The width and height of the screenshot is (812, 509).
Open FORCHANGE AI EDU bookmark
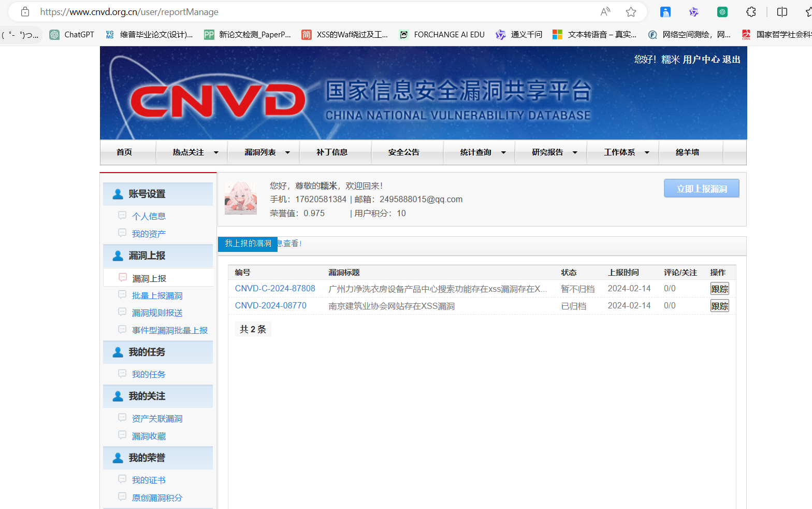[442, 34]
